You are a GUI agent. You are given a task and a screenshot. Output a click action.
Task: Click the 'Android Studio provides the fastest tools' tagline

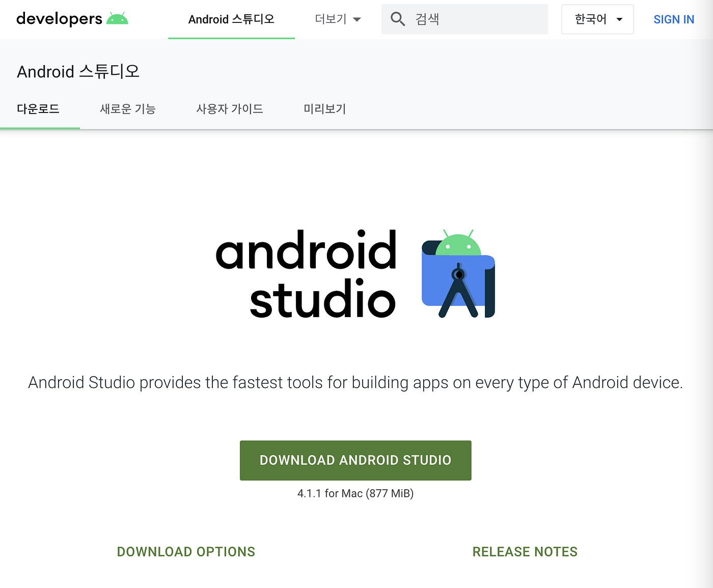click(355, 382)
